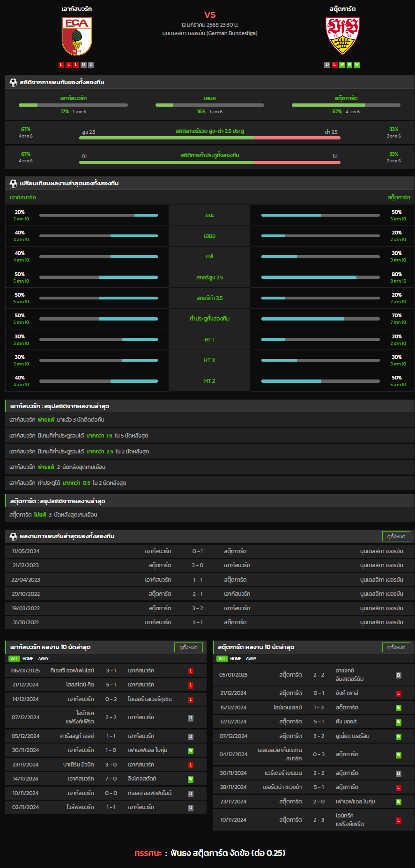Click Augsburg recent form badges L L L D D
This screenshot has width=415, height=868.
(76, 65)
